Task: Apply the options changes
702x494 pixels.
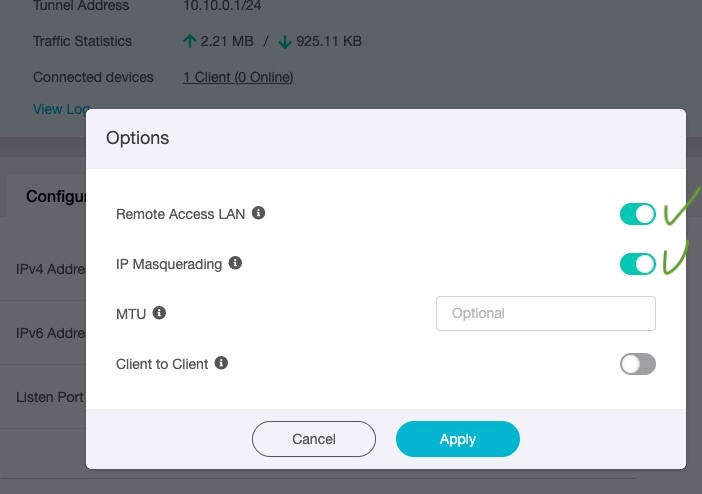Action: coord(458,439)
